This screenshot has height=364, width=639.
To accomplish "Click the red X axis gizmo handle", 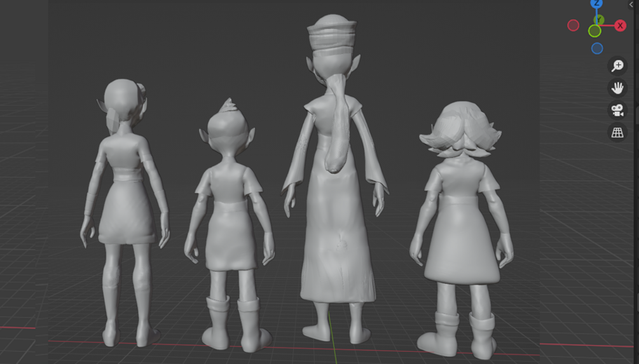I will pyautogui.click(x=620, y=25).
